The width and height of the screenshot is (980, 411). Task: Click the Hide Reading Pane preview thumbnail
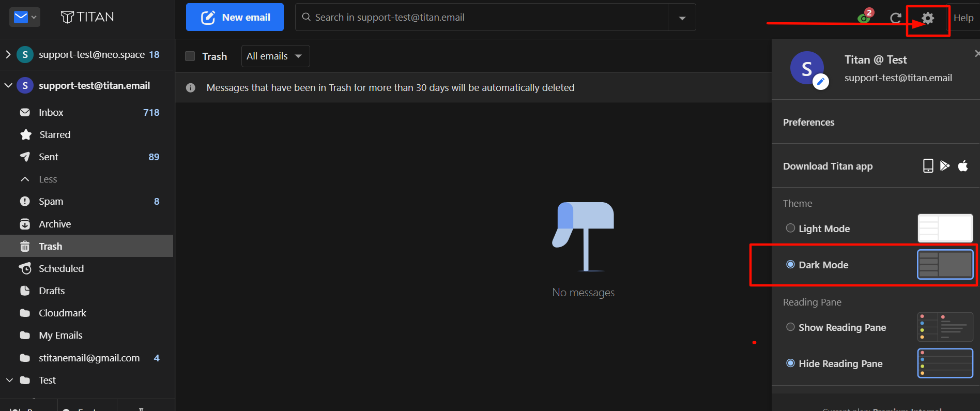point(945,363)
